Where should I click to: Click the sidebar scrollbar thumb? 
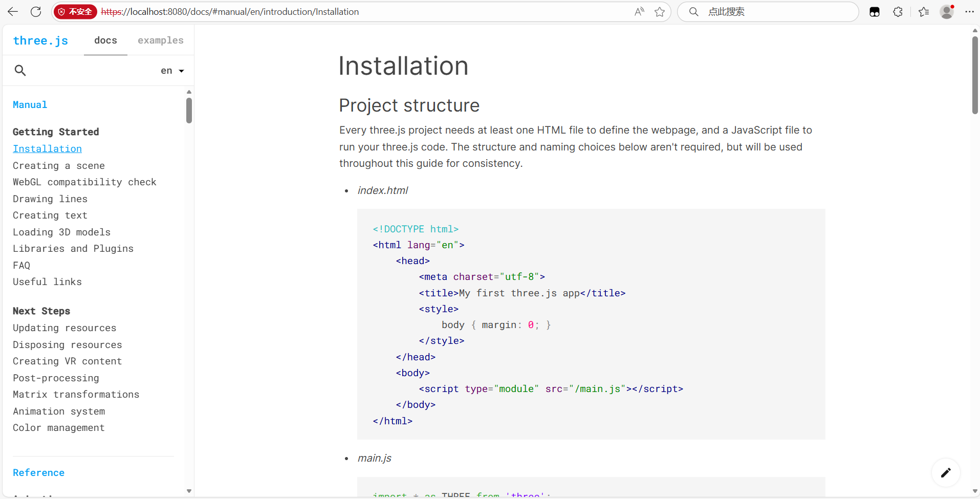pyautogui.click(x=189, y=111)
